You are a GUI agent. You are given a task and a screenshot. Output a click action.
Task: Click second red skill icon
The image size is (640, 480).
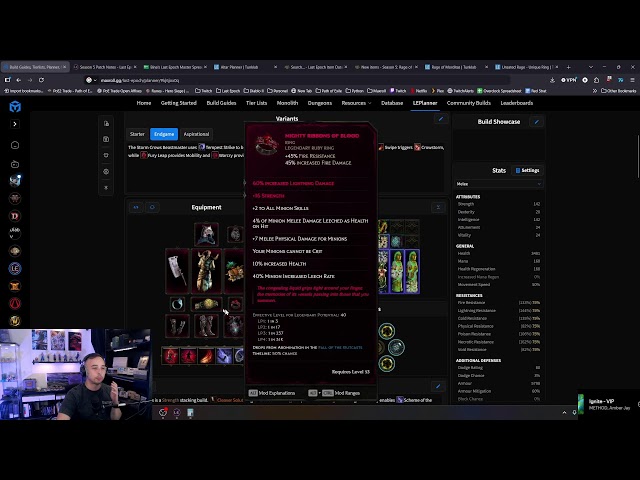click(189, 356)
